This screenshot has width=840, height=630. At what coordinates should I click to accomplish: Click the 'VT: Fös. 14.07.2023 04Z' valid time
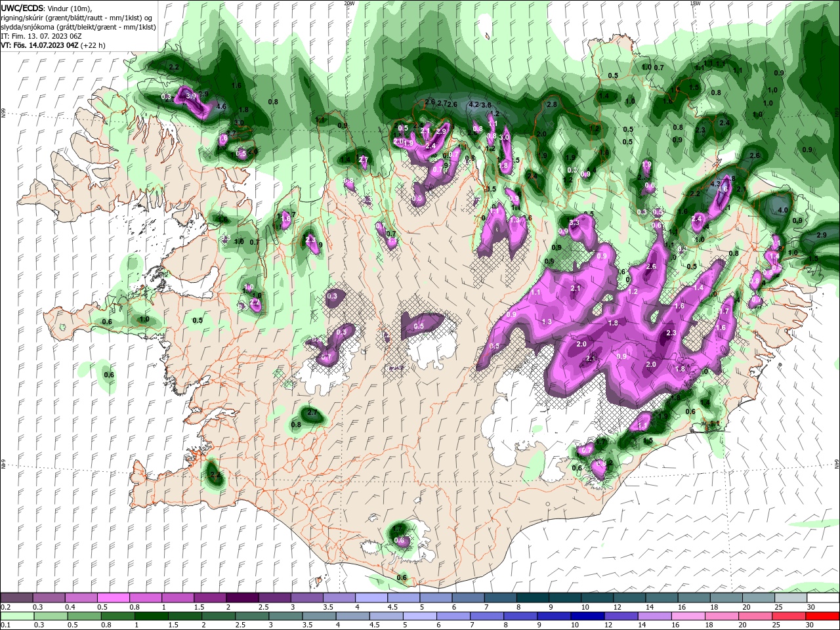pyautogui.click(x=40, y=45)
